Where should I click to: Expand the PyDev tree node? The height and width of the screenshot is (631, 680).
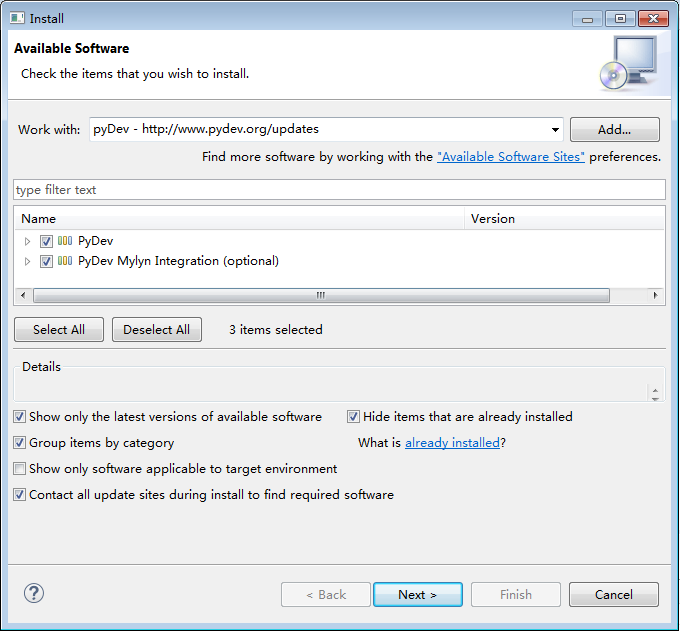[27, 241]
